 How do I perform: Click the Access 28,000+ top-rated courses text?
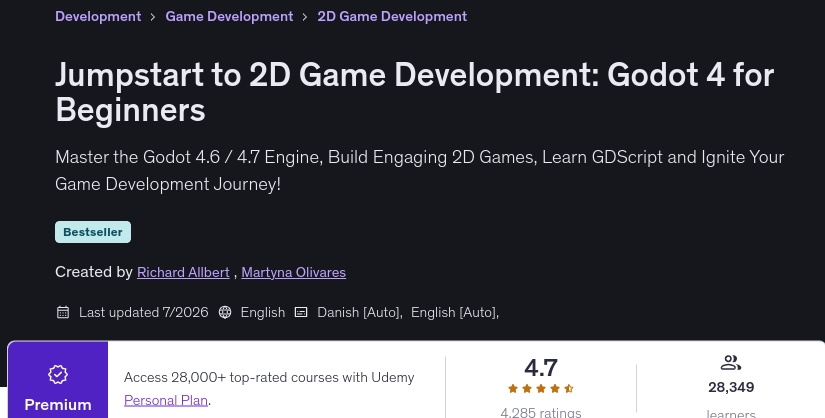tap(269, 377)
